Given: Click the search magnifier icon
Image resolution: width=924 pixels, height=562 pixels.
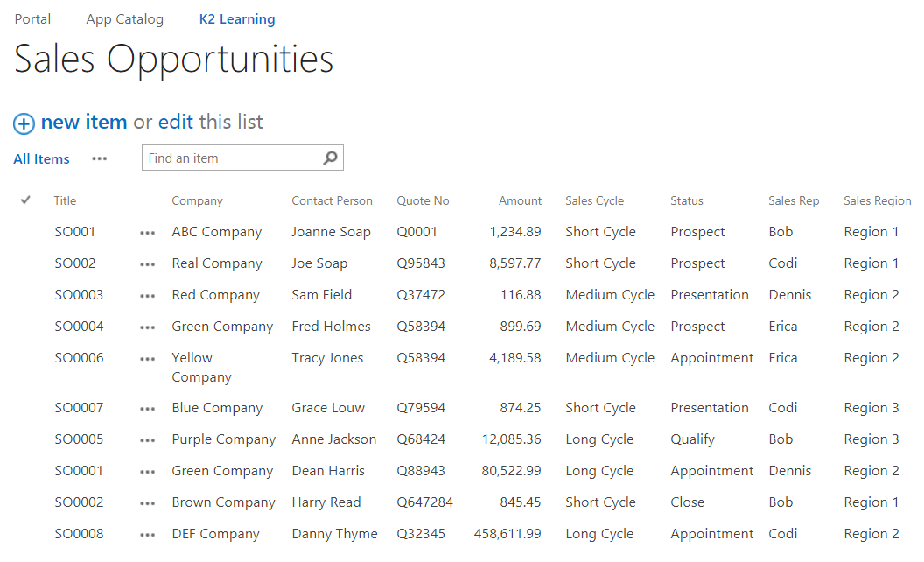Looking at the screenshot, I should point(330,158).
